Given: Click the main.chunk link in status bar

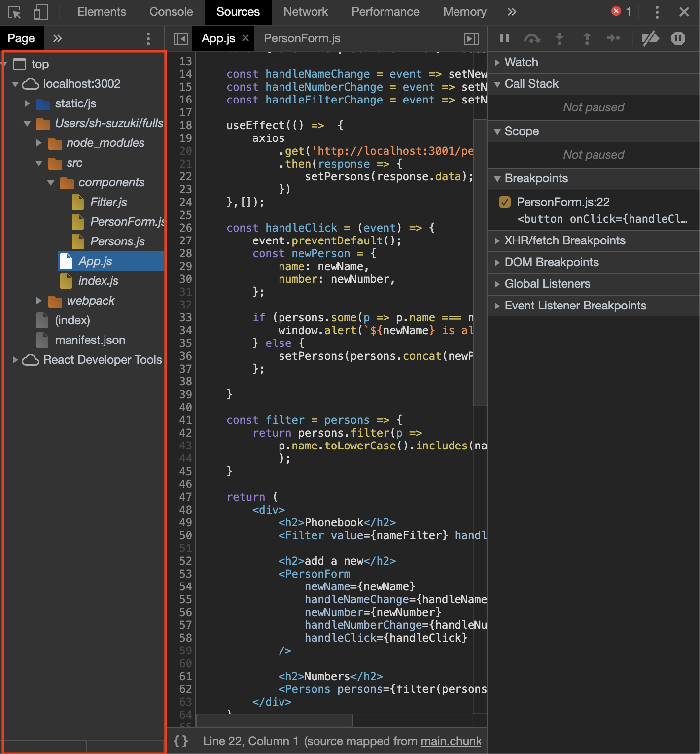Looking at the screenshot, I should coord(450,741).
